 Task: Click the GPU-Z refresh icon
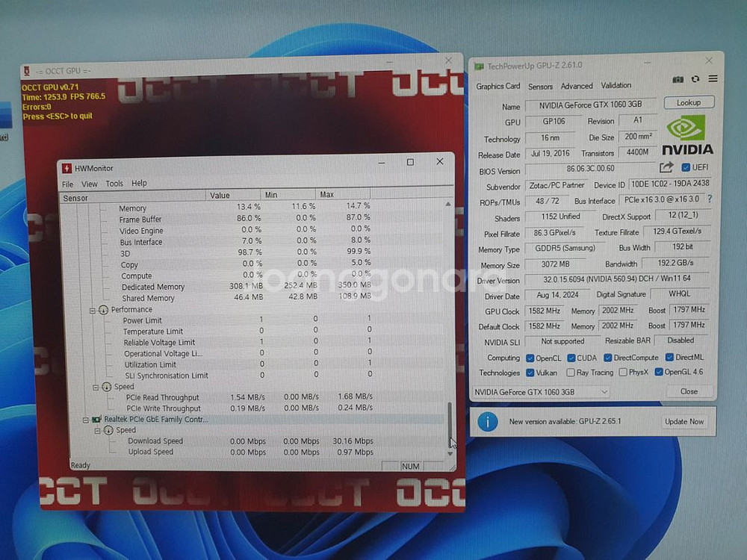[695, 79]
